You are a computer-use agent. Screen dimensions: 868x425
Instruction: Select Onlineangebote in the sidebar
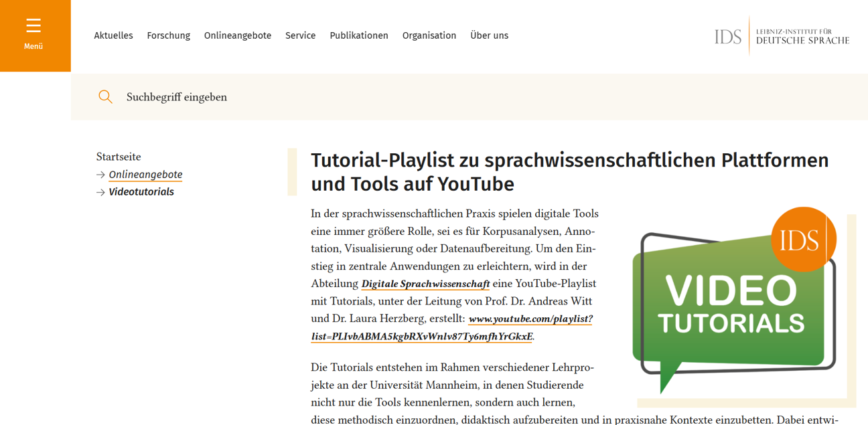145,174
